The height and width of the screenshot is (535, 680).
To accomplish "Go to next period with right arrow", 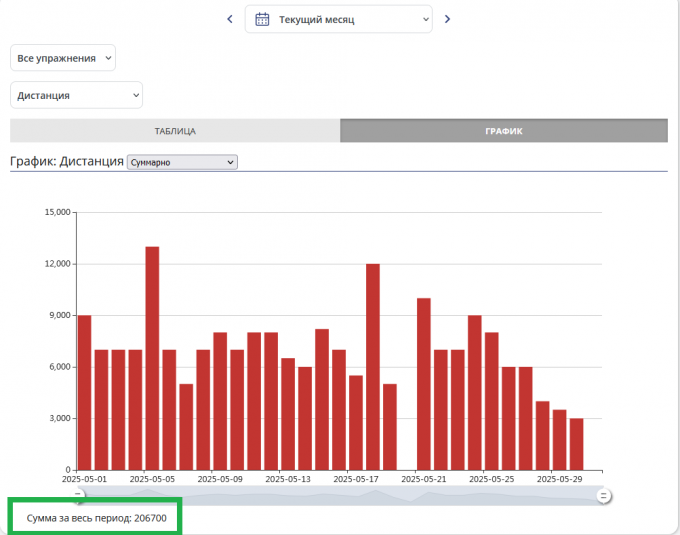I will tap(447, 19).
